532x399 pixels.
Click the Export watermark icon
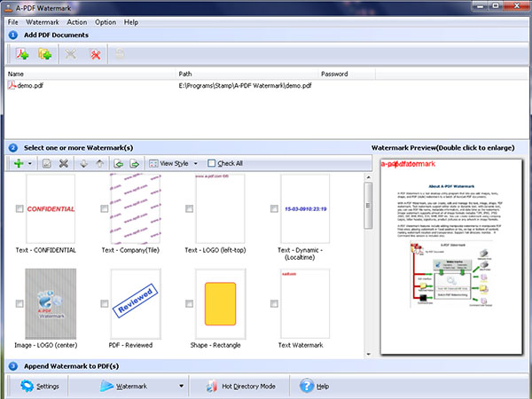[x=135, y=163]
